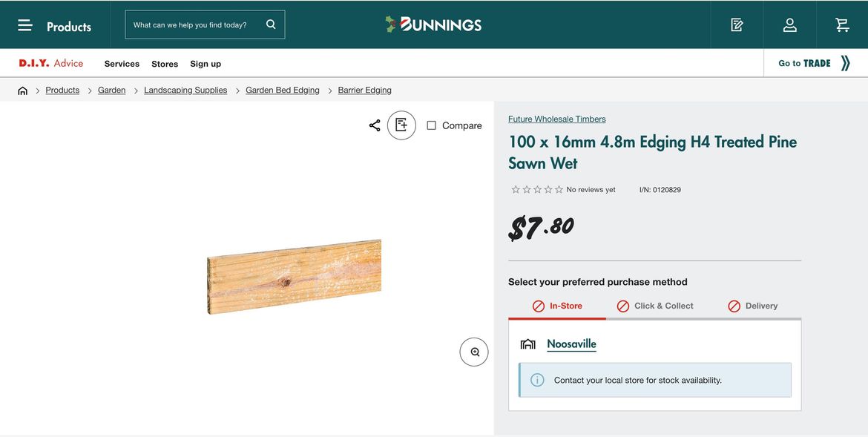Open the Services menu item
868x437 pixels.
pyautogui.click(x=122, y=64)
